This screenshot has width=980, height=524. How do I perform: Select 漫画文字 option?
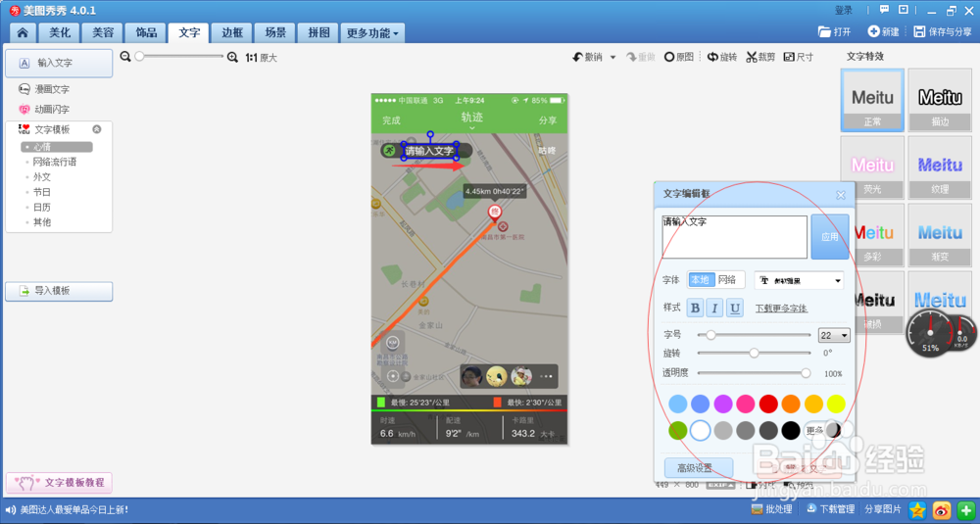pos(44,89)
